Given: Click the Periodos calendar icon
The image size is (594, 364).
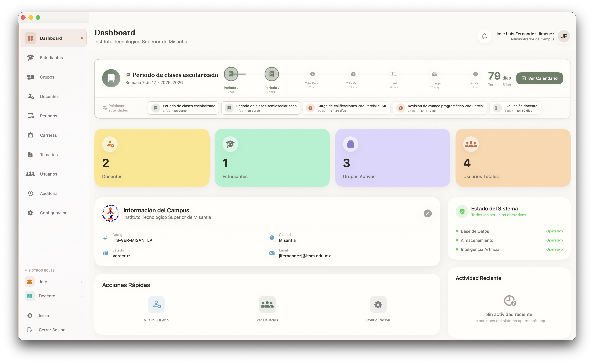Looking at the screenshot, I should [x=30, y=116].
